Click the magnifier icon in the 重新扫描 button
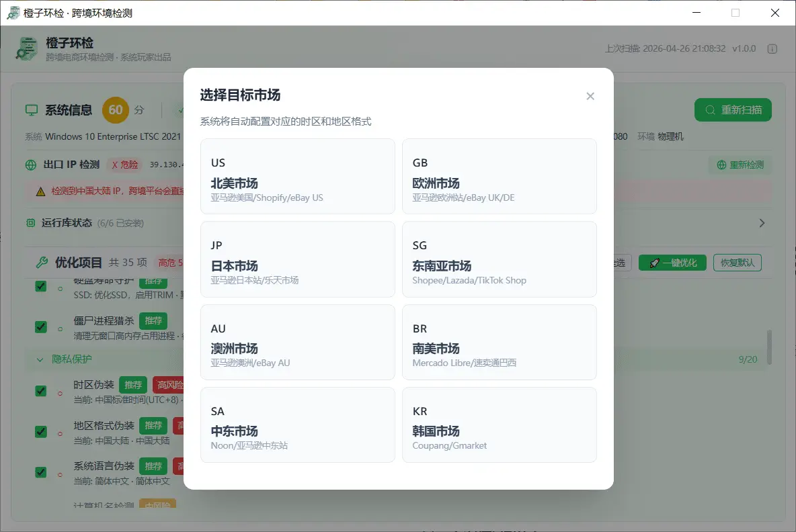 click(x=709, y=109)
